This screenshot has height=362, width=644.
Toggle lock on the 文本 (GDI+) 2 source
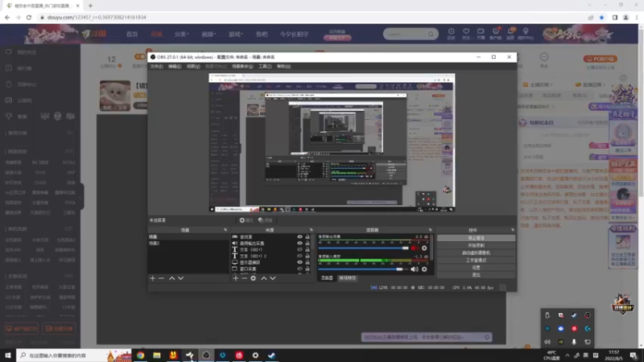click(308, 256)
